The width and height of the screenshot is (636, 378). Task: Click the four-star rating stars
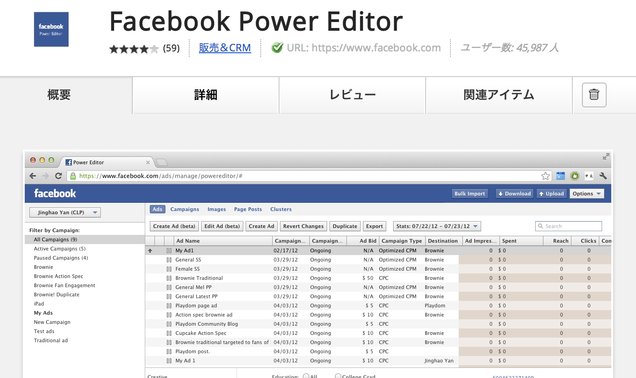[x=134, y=49]
